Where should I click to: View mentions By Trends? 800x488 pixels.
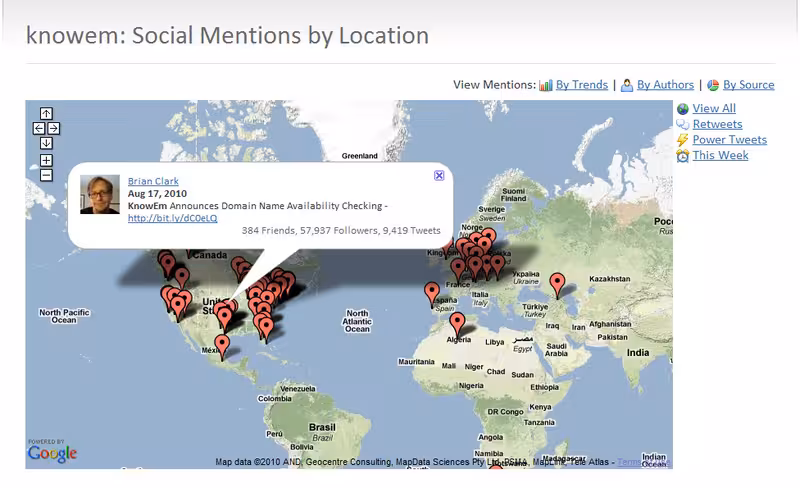point(582,85)
